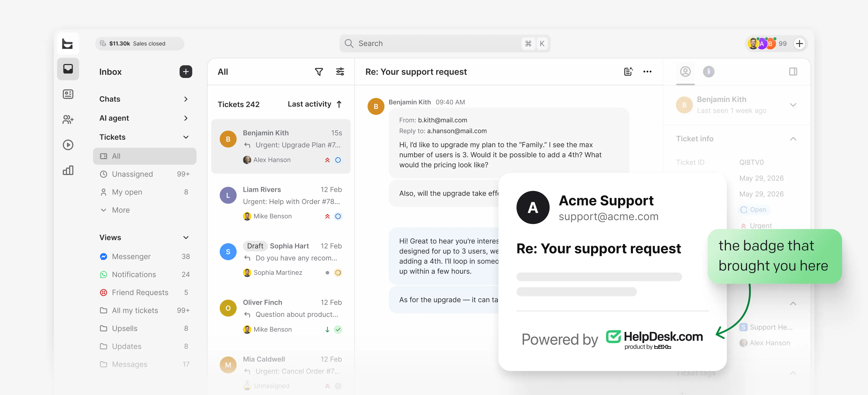Expand Benjamin Kith customer details chevron
This screenshot has width=868, height=395.
[x=793, y=105]
